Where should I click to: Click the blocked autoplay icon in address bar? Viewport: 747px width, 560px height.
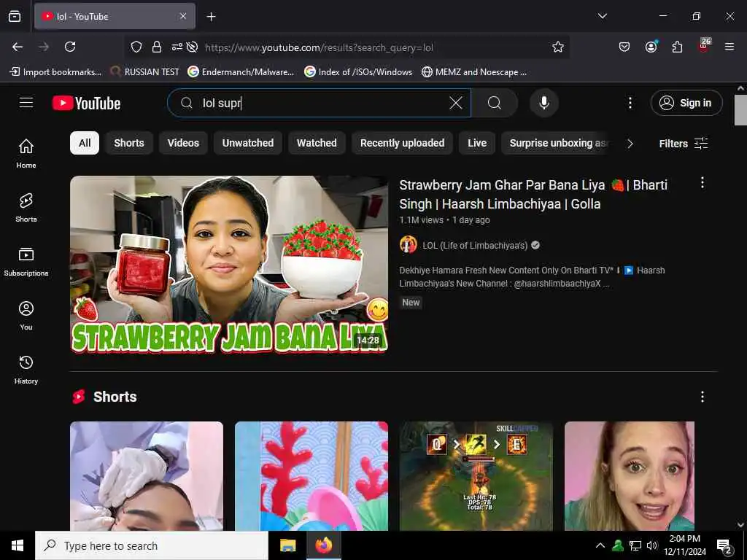click(192, 47)
